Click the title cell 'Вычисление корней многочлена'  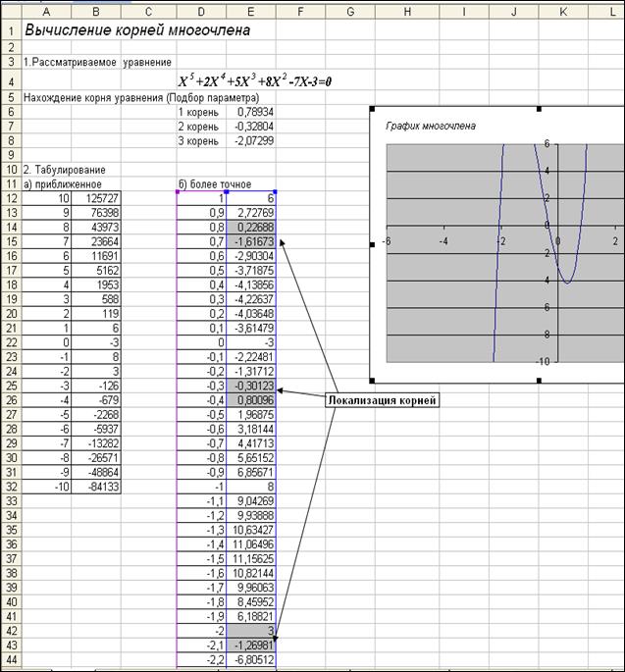(137, 30)
